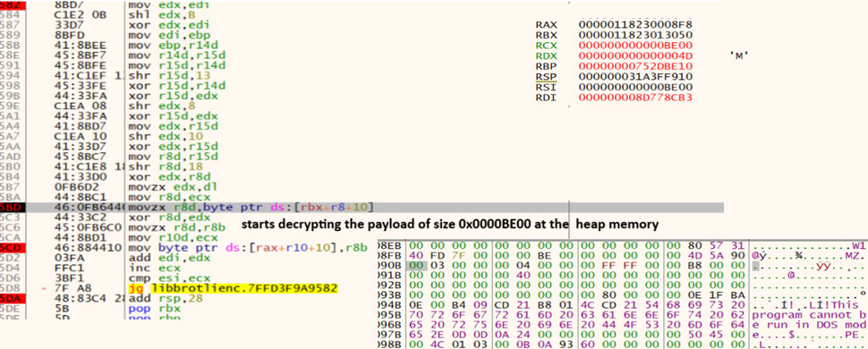Screen dimensions: 868x349
Task: Click the RDX register value 4D
Action: click(x=635, y=55)
